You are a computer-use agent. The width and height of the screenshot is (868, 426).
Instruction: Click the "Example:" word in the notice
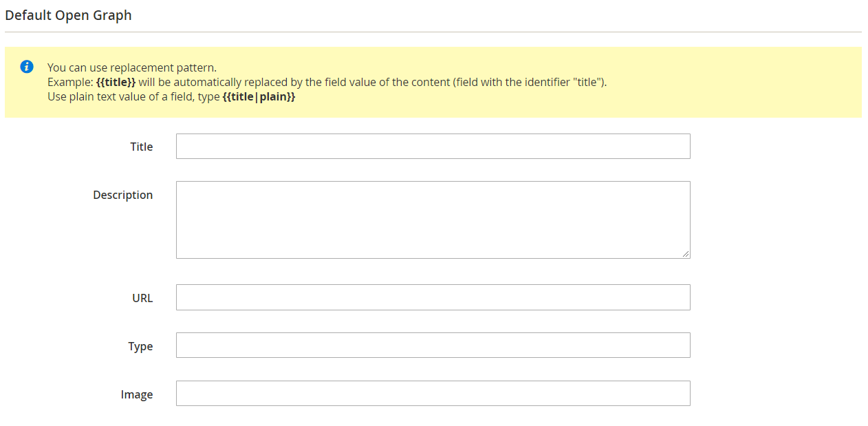click(x=70, y=83)
